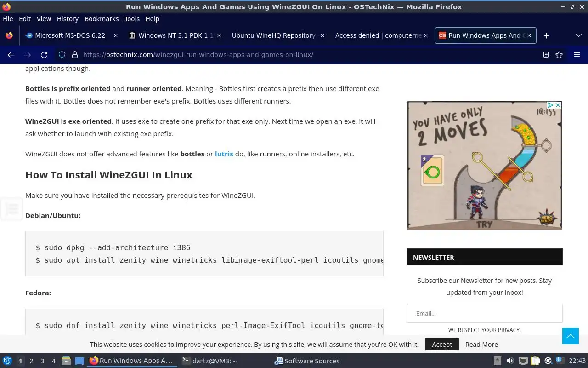
Task: Jump to top with blue arrow button
Action: pos(571,336)
